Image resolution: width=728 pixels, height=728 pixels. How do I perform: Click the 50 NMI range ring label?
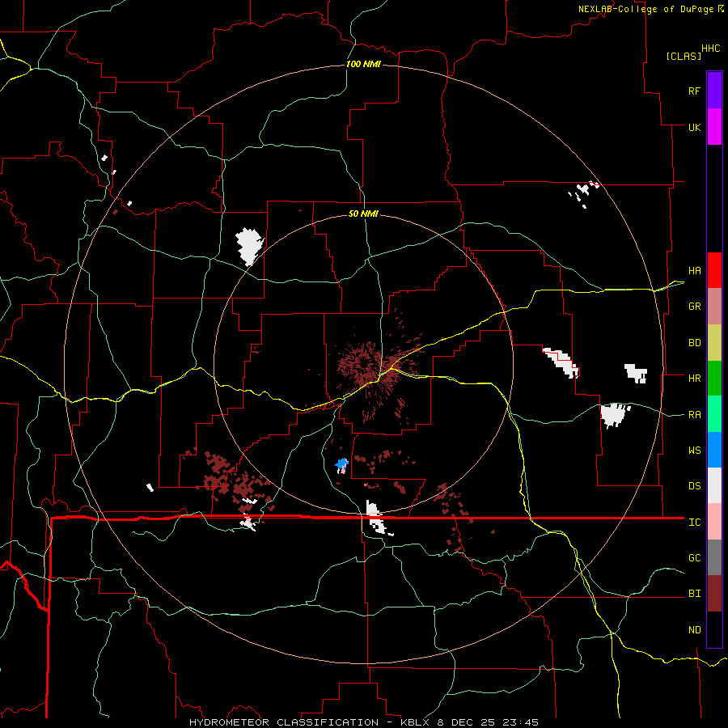pyautogui.click(x=363, y=214)
